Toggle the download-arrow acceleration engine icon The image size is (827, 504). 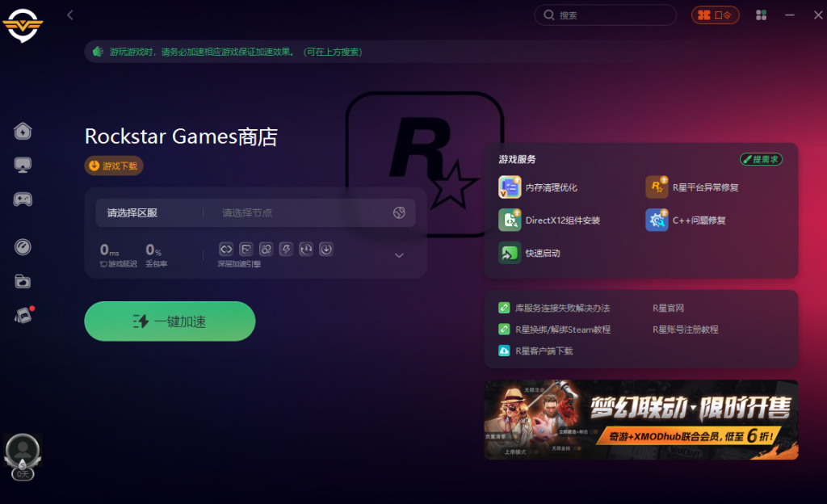coord(326,249)
